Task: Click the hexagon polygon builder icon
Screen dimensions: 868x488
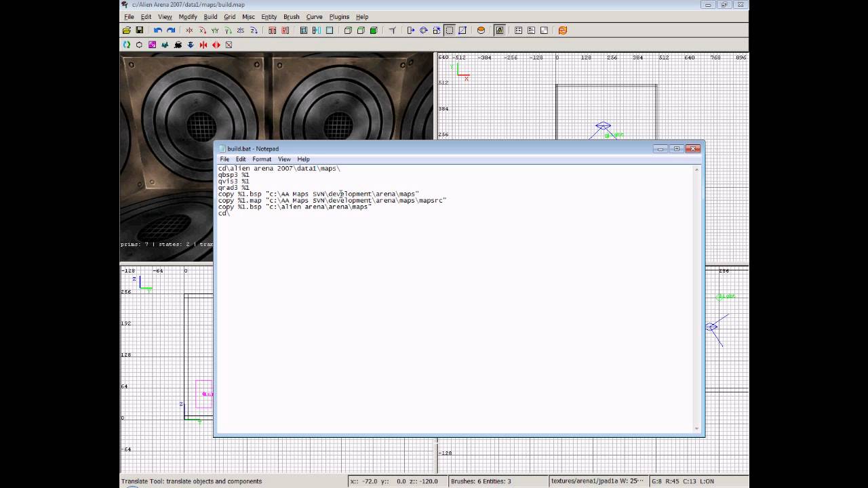Action: point(139,45)
